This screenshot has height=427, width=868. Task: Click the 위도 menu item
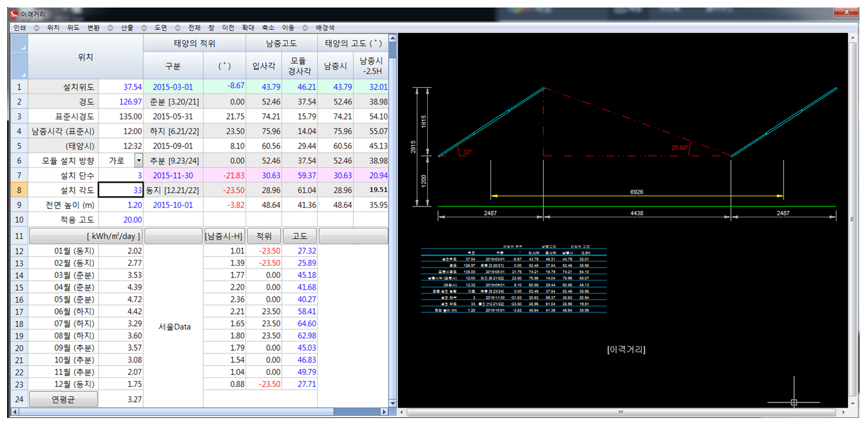(73, 28)
